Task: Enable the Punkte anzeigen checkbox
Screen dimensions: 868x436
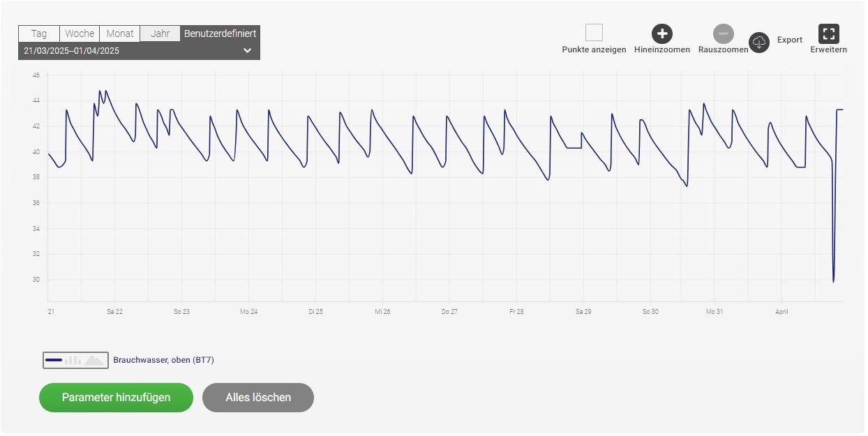Action: point(594,33)
